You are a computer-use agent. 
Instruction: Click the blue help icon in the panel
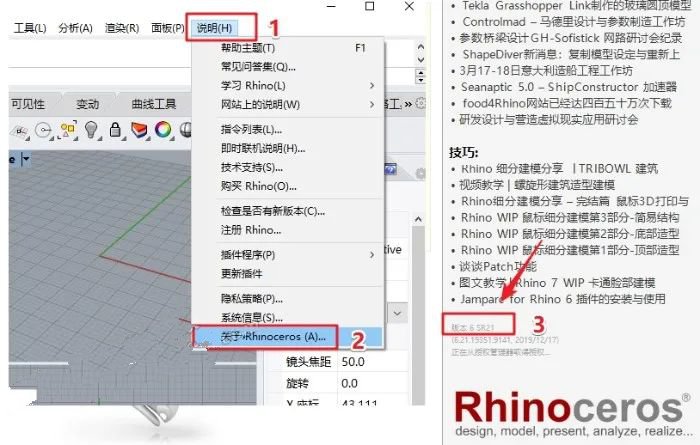tap(391, 170)
